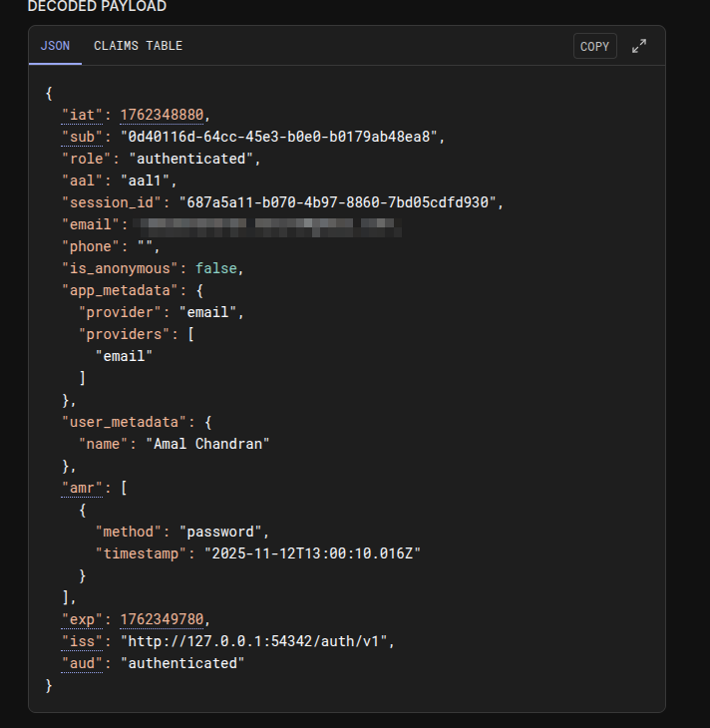
Task: Switch to the Claims Table tab
Action: click(x=138, y=46)
